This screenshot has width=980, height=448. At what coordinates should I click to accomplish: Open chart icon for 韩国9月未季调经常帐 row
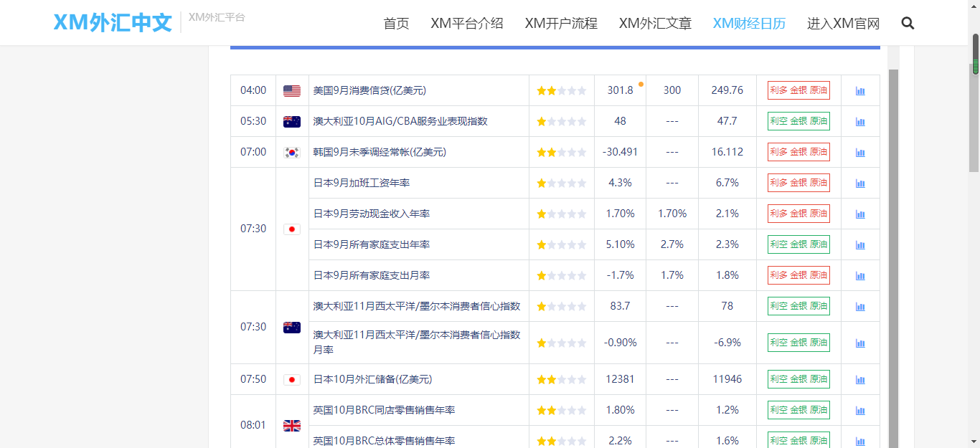(860, 153)
